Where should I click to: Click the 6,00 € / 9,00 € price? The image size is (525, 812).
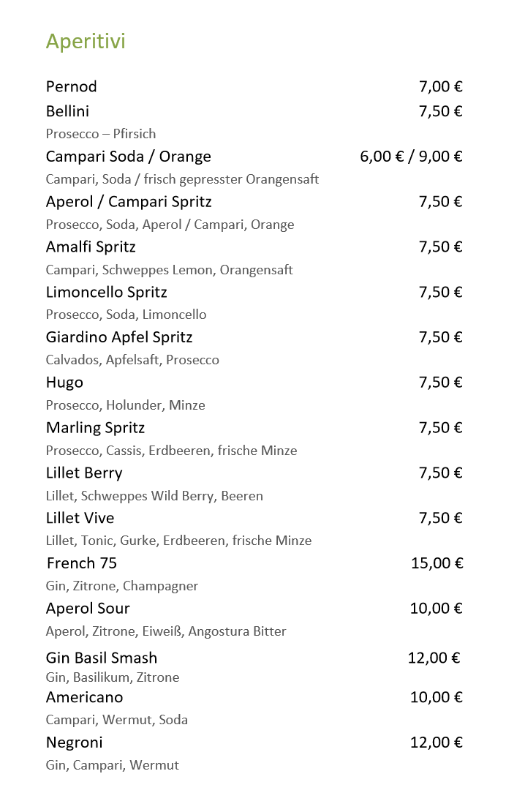coord(411,157)
